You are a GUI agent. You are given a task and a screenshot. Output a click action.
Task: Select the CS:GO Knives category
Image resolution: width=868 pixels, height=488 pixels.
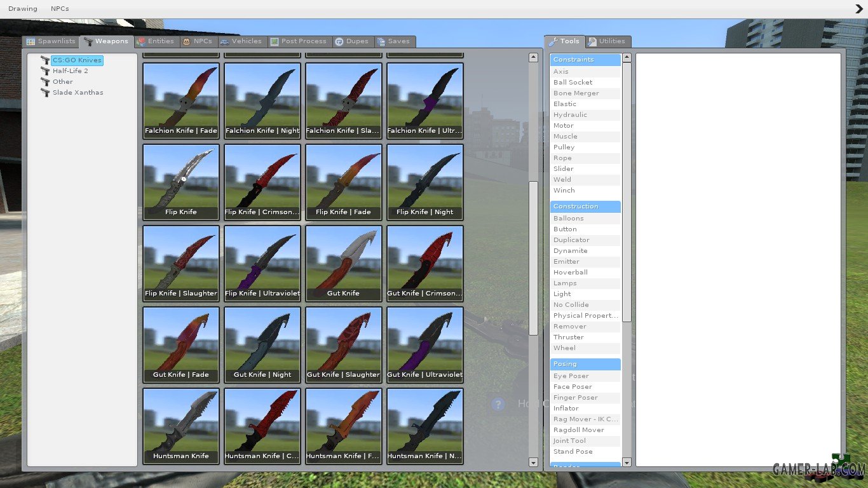click(77, 60)
